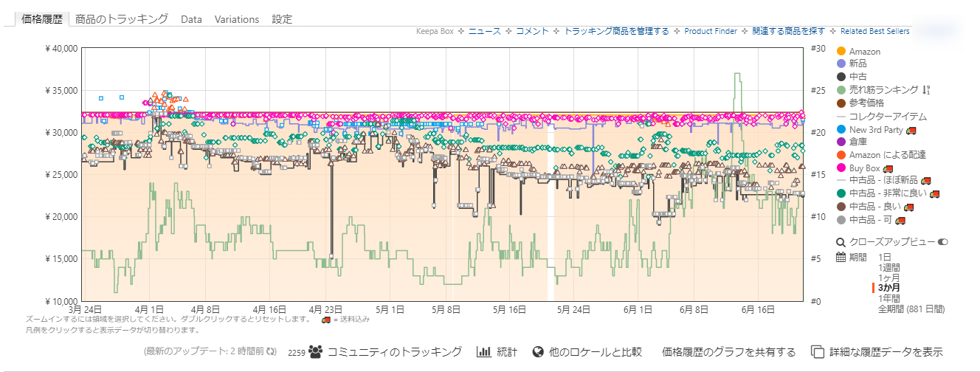The width and height of the screenshot is (980, 372).
Task: Open the 設定 tab
Action: point(282,19)
